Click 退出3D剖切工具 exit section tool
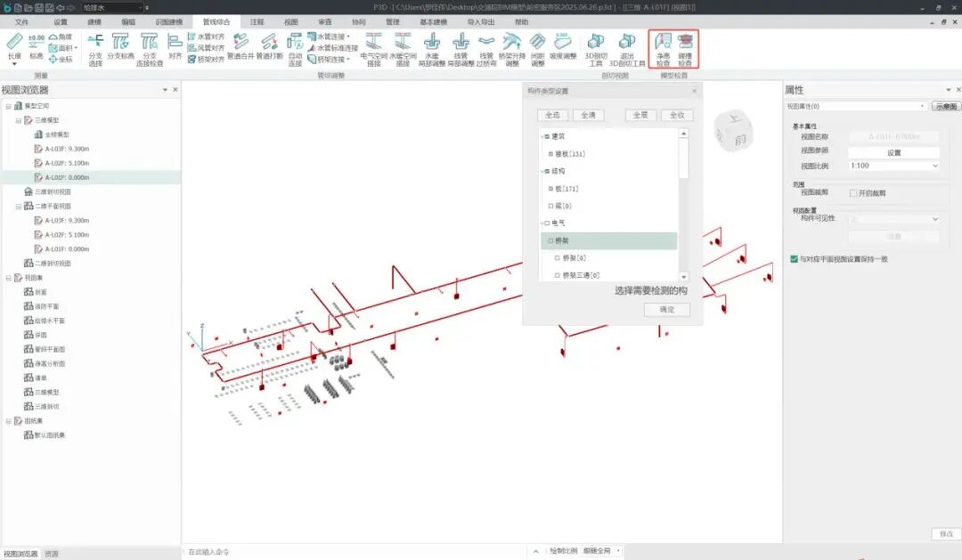Screen dimensions: 962x560 coord(627,49)
